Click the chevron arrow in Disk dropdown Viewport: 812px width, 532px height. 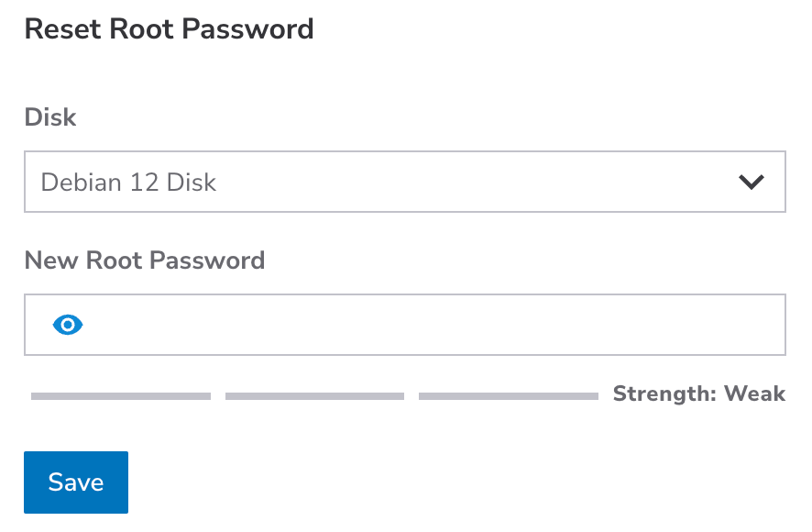(x=752, y=182)
